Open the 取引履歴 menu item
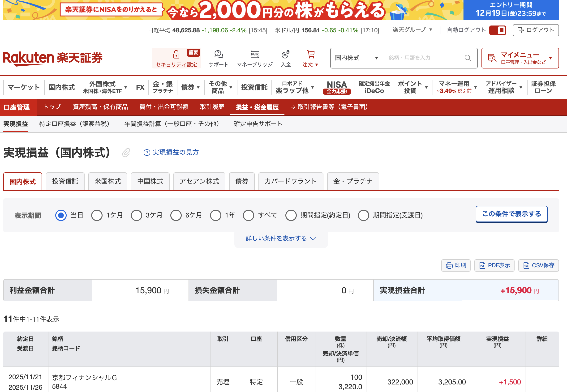567x392 pixels. 212,107
